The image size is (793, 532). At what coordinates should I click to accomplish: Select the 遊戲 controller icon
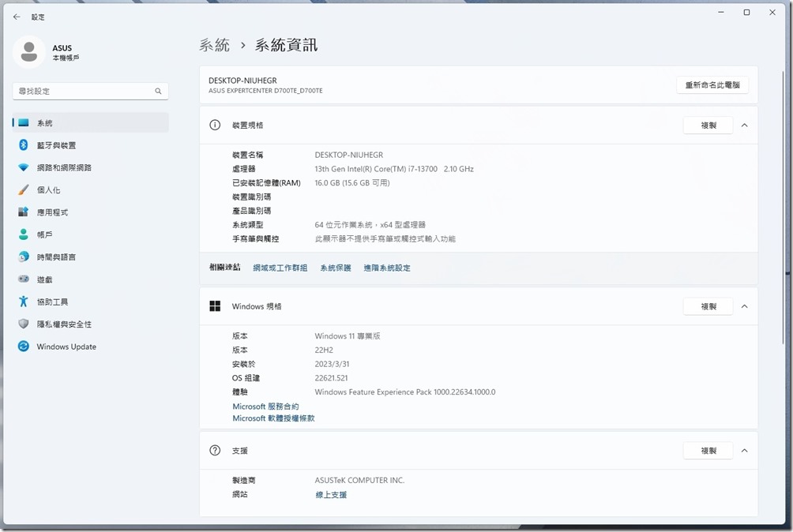[23, 279]
